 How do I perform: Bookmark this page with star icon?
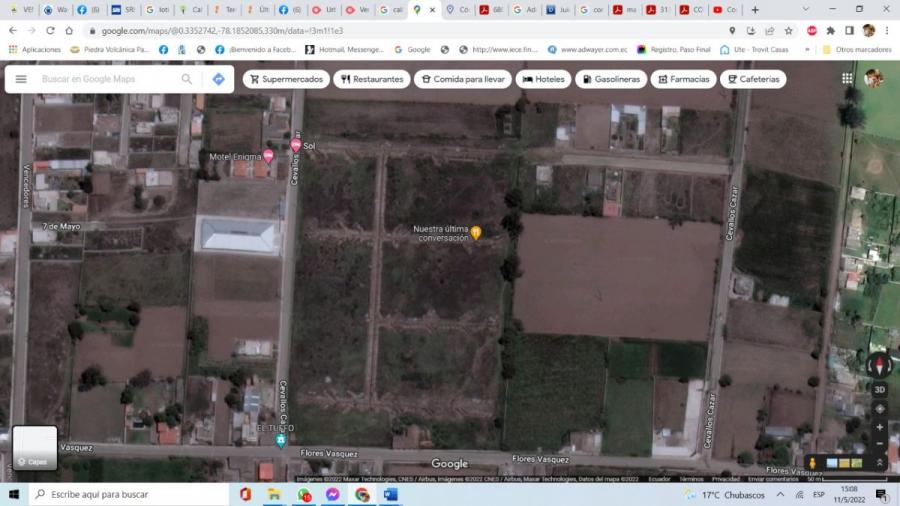[789, 30]
